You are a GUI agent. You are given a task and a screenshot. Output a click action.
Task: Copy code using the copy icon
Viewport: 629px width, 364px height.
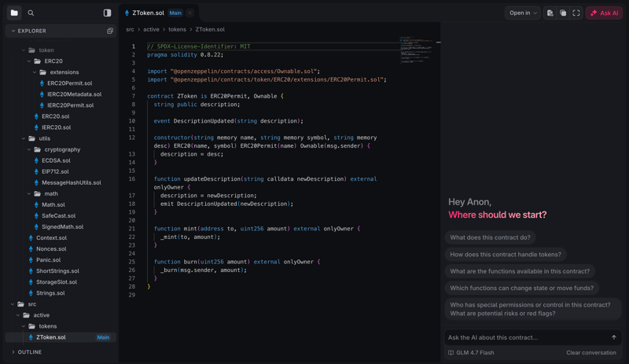tap(563, 13)
